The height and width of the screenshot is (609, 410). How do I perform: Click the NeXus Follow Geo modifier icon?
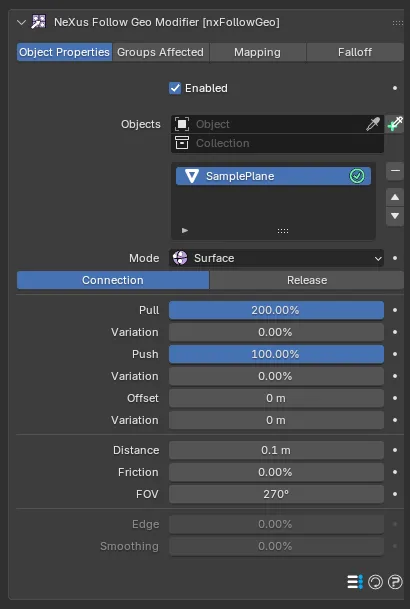point(38,22)
